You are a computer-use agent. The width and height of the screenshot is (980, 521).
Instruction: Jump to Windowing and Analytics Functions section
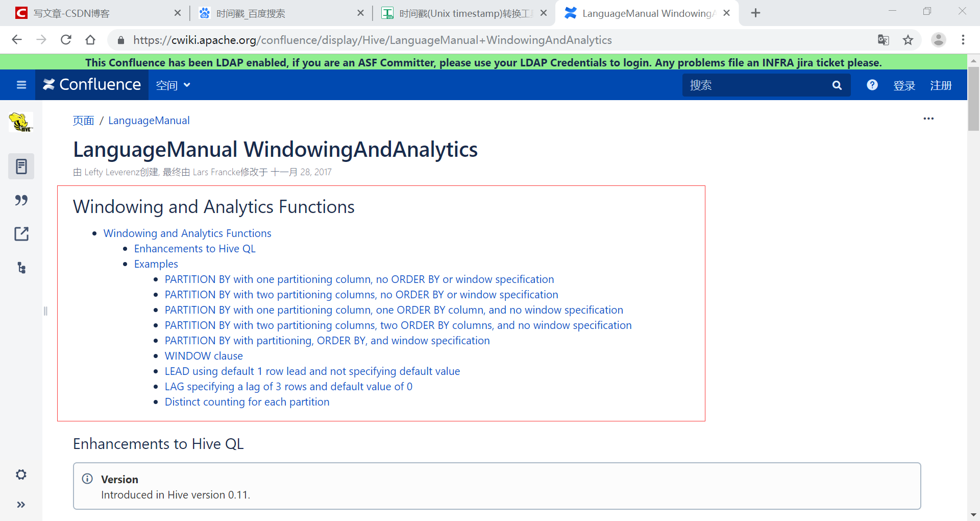coord(187,233)
